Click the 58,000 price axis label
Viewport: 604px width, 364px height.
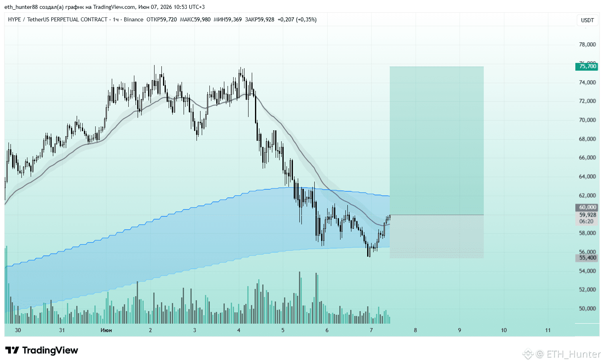587,233
